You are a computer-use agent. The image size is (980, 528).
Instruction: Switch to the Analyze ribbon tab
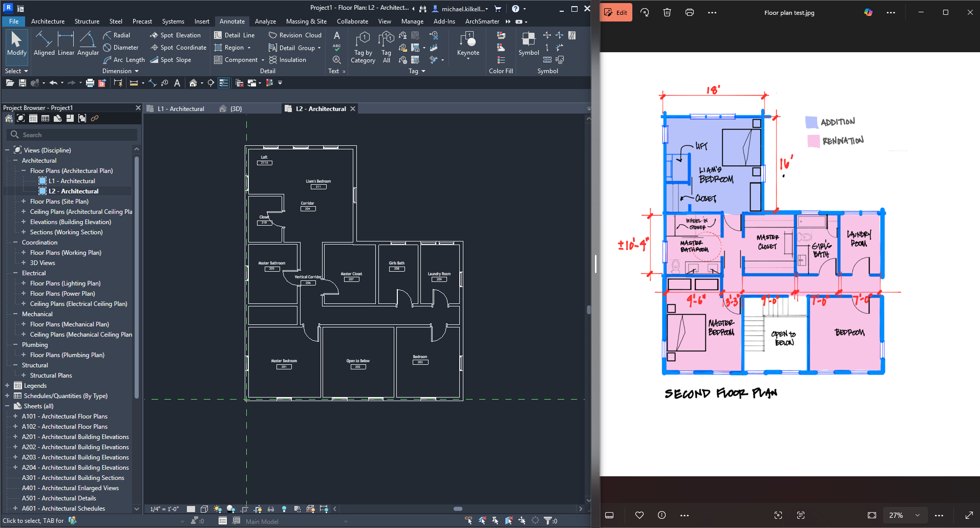tap(265, 21)
